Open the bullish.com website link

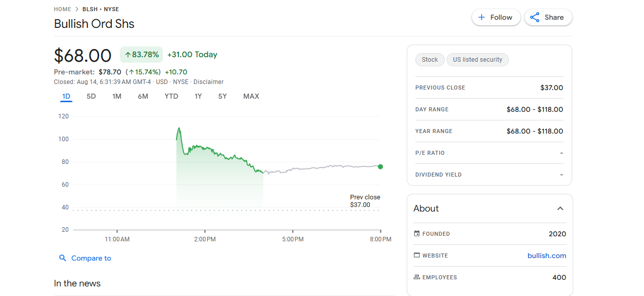click(546, 256)
